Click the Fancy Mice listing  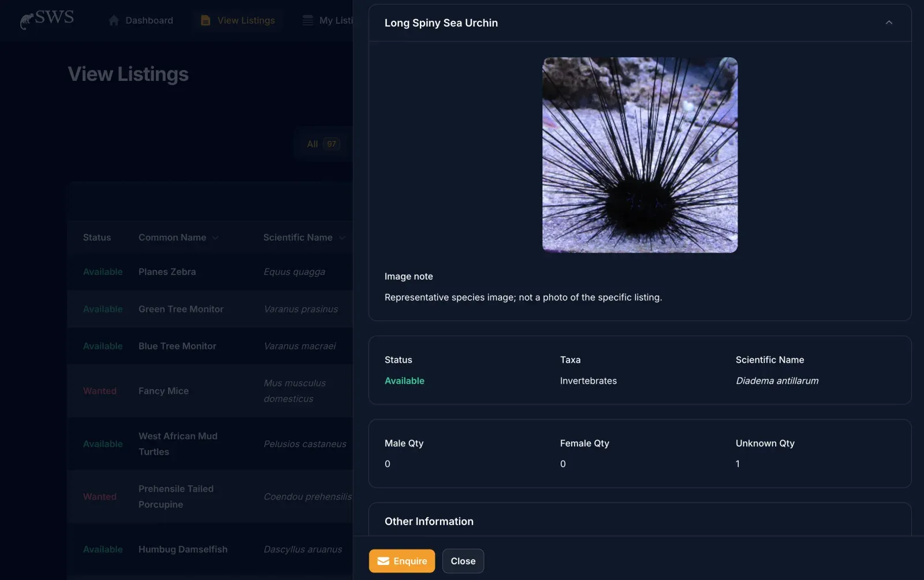click(163, 391)
